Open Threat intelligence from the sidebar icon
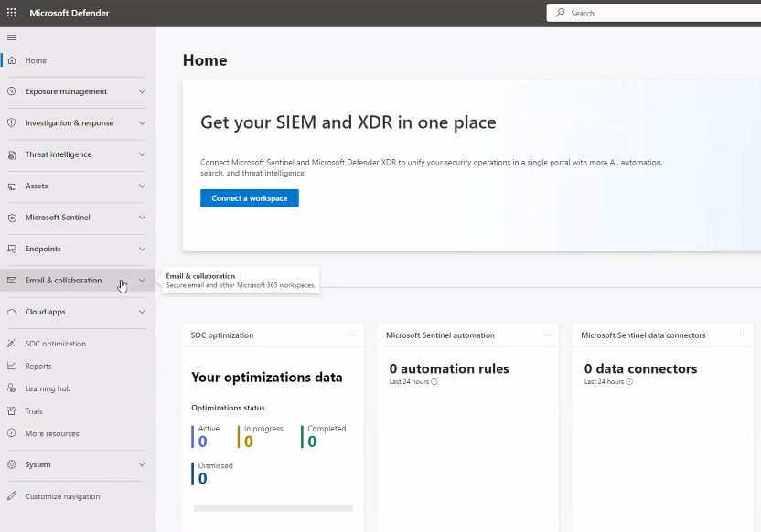This screenshot has height=532, width=761. coord(11,154)
